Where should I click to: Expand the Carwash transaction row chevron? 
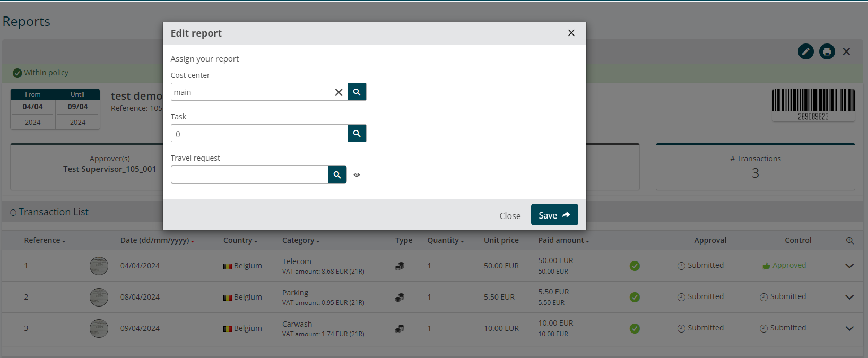click(849, 328)
